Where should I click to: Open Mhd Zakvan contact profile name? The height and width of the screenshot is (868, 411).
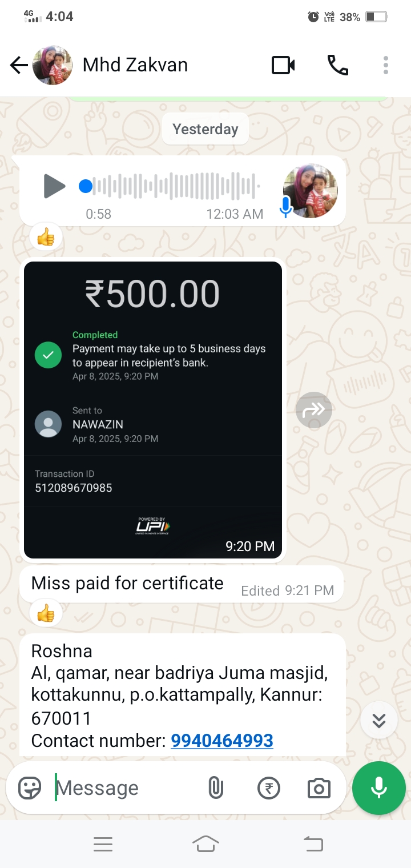click(x=135, y=65)
